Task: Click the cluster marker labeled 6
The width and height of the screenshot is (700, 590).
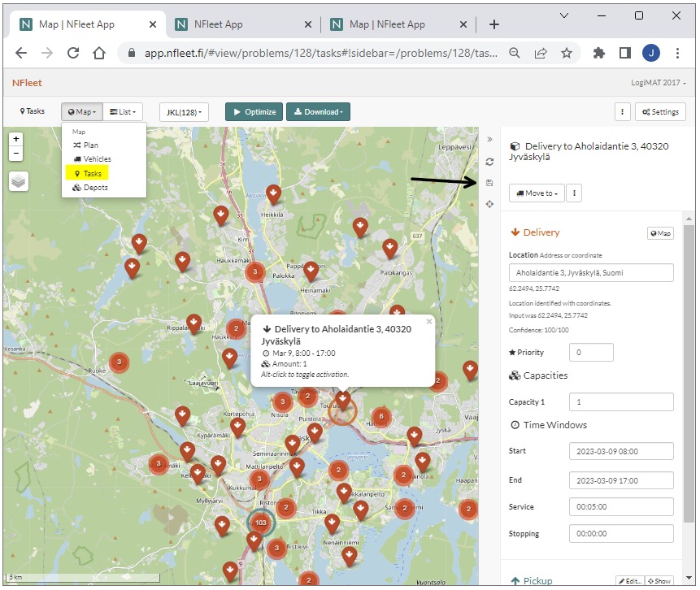Action: pyautogui.click(x=381, y=416)
